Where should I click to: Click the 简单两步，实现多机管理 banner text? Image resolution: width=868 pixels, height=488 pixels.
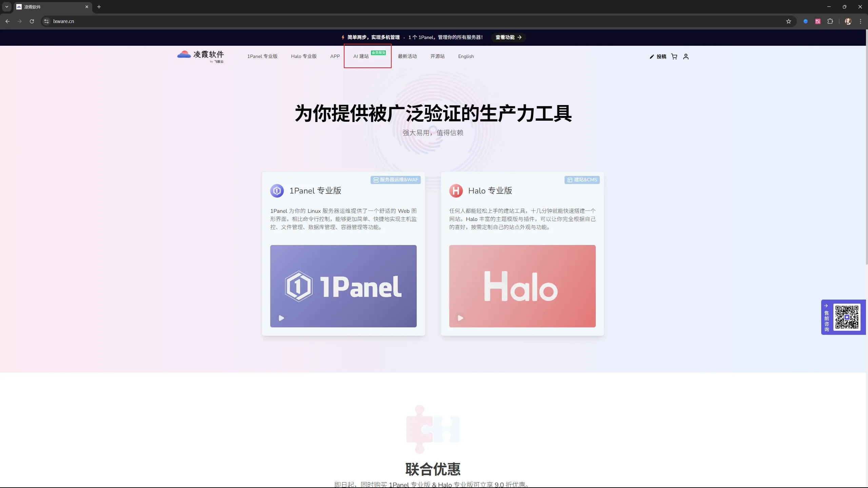(373, 37)
